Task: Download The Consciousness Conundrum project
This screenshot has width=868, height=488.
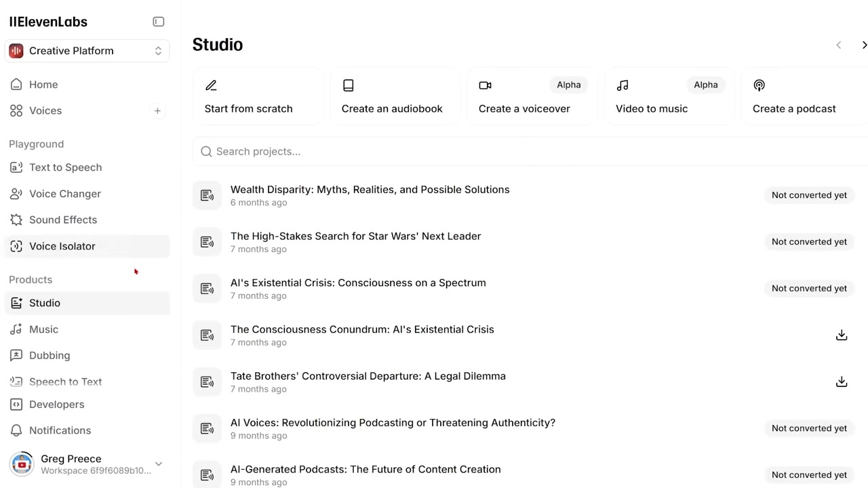Action: pos(842,335)
